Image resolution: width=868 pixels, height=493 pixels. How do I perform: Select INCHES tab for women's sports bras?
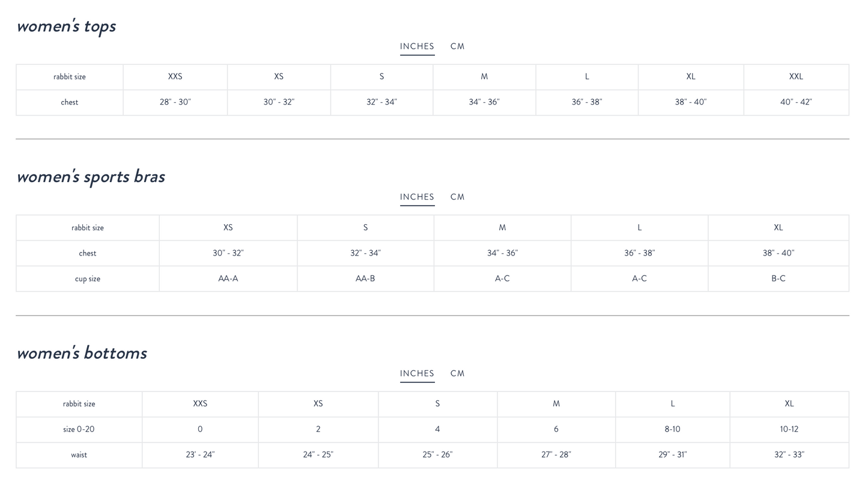[417, 197]
